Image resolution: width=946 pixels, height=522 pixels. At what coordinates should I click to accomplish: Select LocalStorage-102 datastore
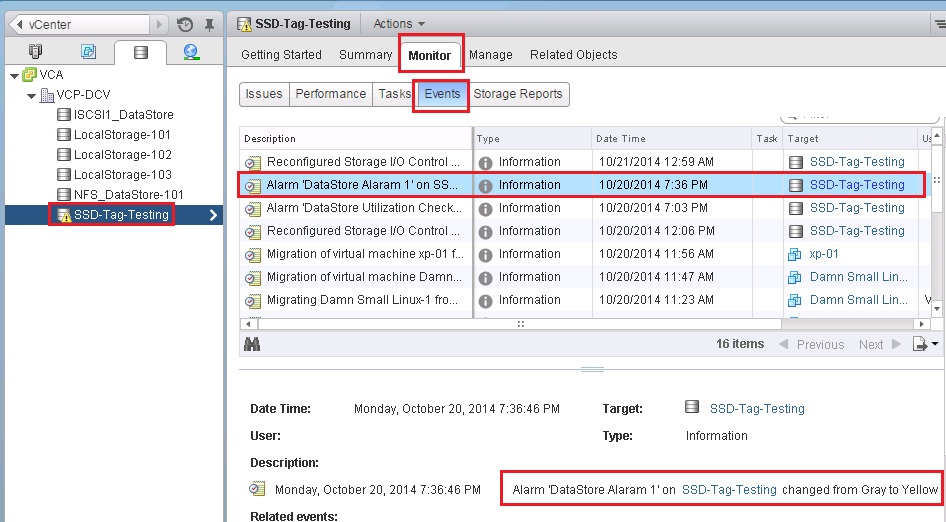(122, 154)
